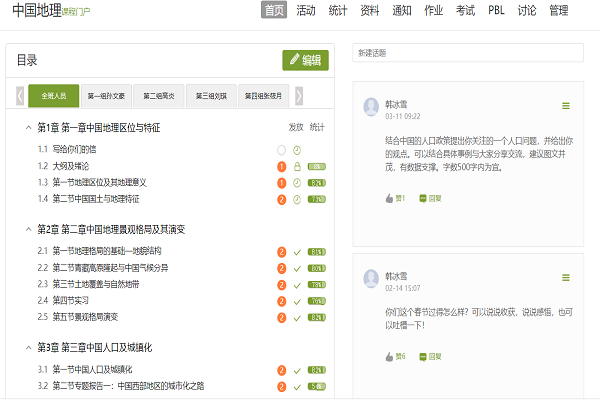Click progress bar for 第二节青藏高原隆起与中国气候分异
The width and height of the screenshot is (600, 400).
[317, 268]
